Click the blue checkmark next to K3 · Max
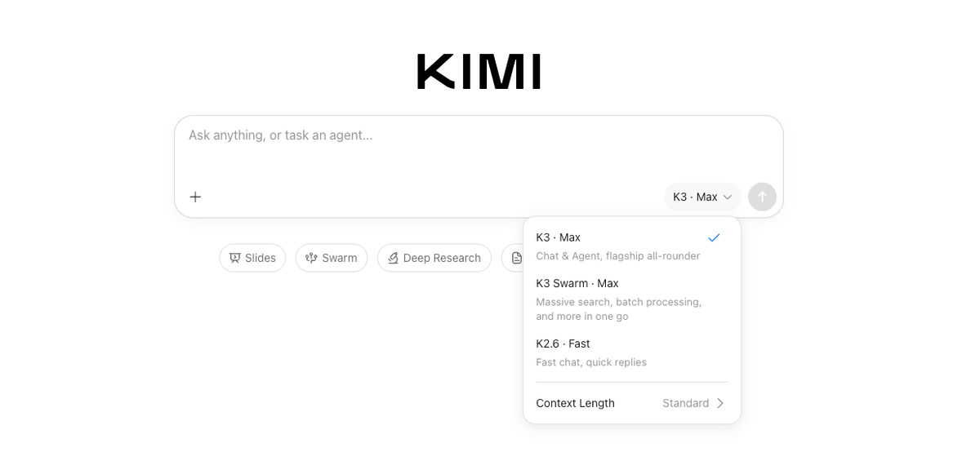 714,237
